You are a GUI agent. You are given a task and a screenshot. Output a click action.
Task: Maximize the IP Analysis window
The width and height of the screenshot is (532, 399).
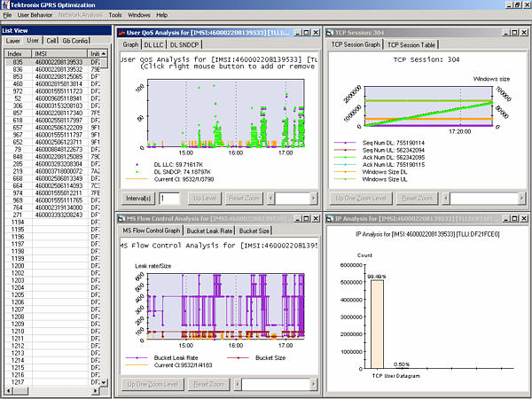[x=514, y=219]
